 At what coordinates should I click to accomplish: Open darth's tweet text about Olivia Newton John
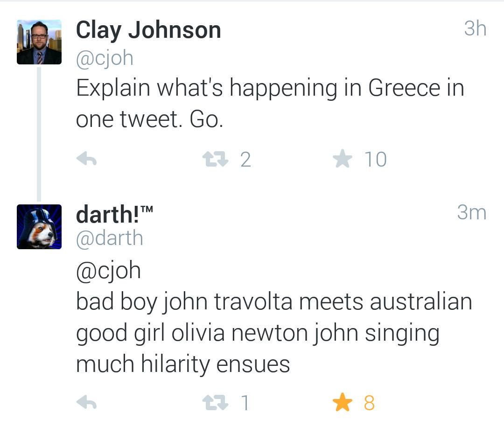(x=273, y=332)
